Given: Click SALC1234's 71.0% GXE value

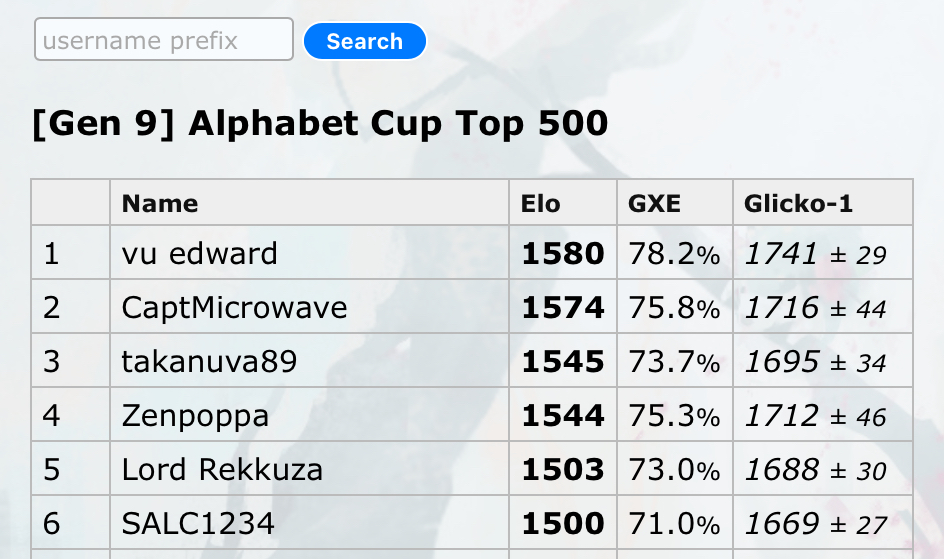Looking at the screenshot, I should pos(674,523).
